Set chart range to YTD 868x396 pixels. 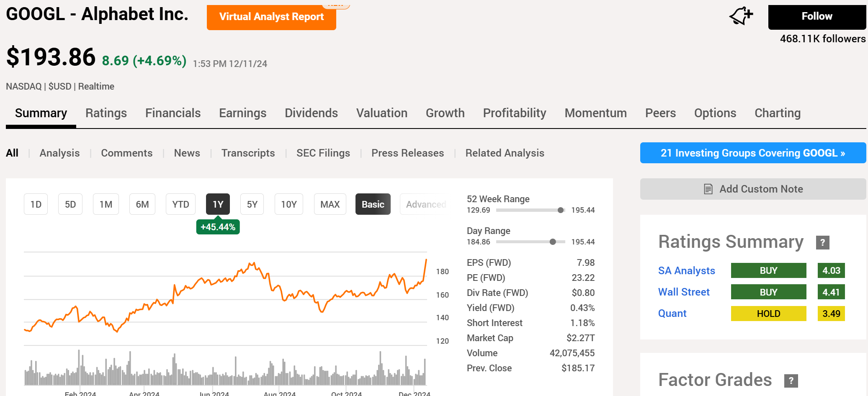pyautogui.click(x=180, y=204)
